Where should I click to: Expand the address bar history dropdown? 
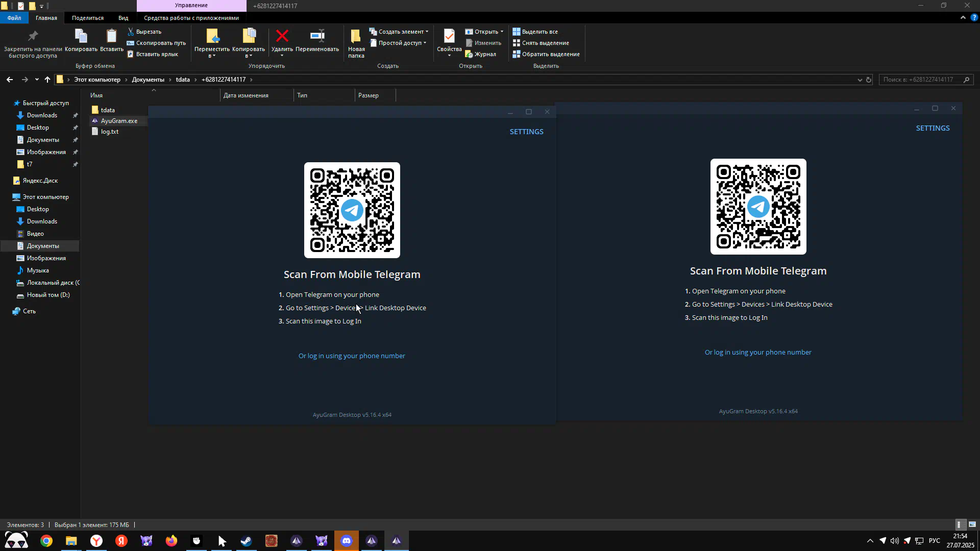point(860,80)
